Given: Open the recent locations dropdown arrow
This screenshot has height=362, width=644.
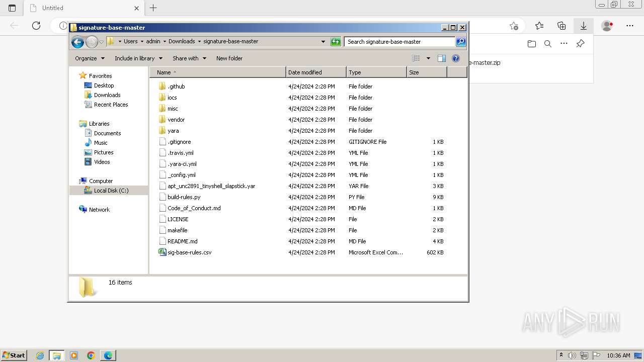Looking at the screenshot, I should click(101, 42).
